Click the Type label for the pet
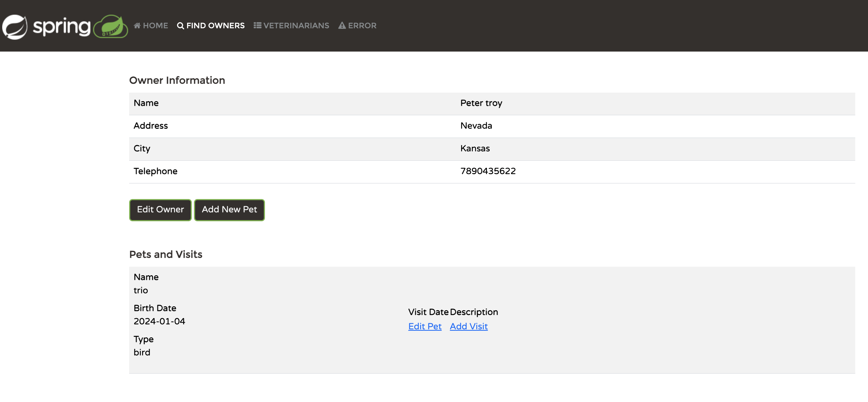868x402 pixels. point(144,339)
